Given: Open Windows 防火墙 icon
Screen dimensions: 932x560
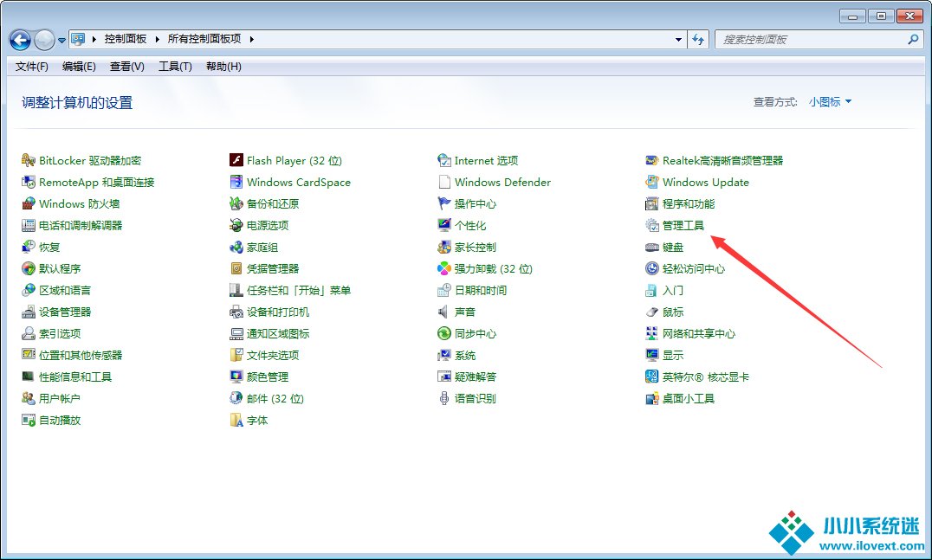Looking at the screenshot, I should 29,203.
